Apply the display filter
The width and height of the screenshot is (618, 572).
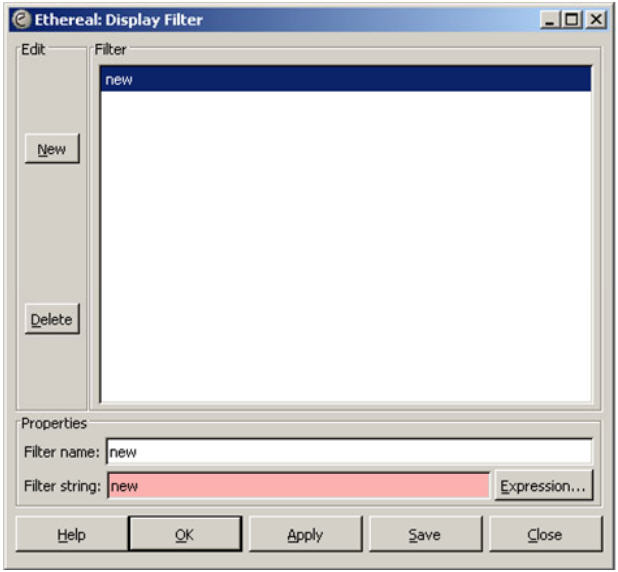pyautogui.click(x=305, y=535)
